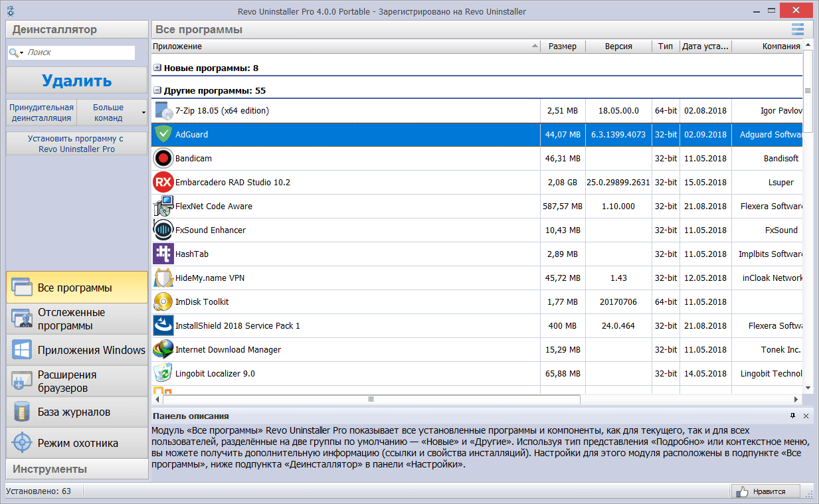819x504 pixels.
Task: Collapse the Другие программы group
Action: pos(157,89)
